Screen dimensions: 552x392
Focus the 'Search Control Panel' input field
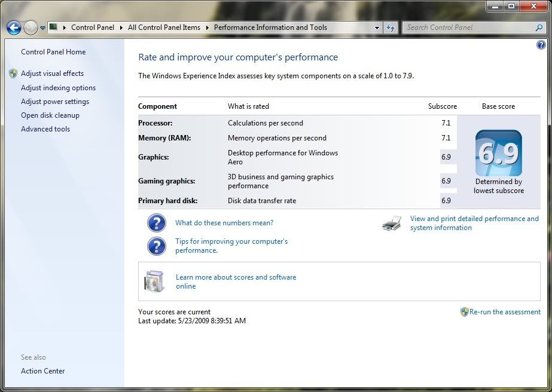(466, 27)
